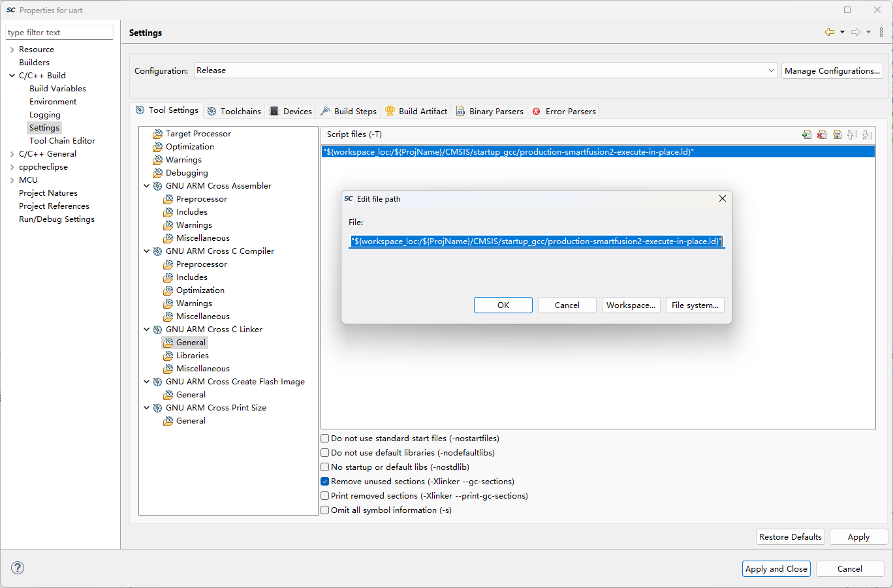
Task: Expand the cppcheclipse node
Action: (12, 167)
